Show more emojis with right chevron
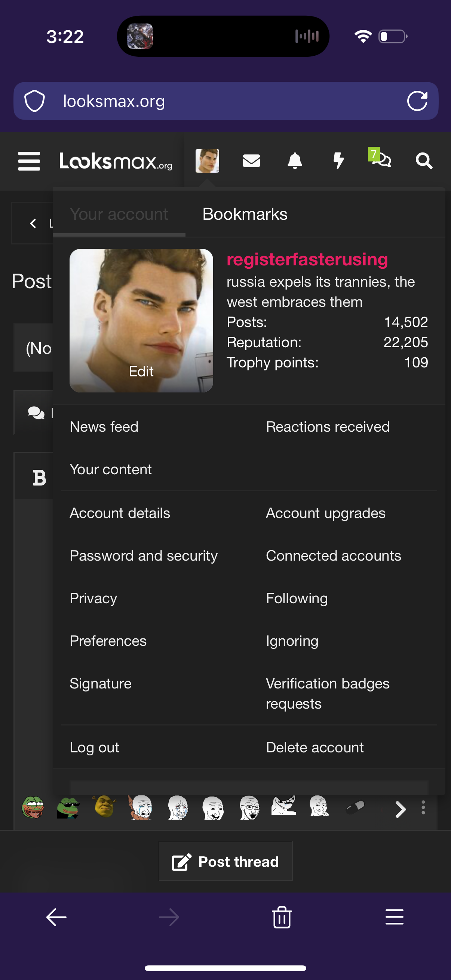 (x=400, y=809)
